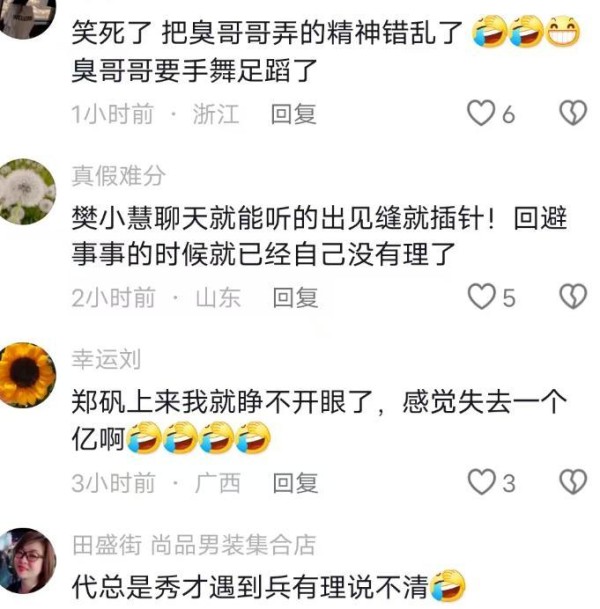This screenshot has width=600, height=609.
Task: Open username 田盛街 尚品男装集合店
Action: (x=194, y=545)
